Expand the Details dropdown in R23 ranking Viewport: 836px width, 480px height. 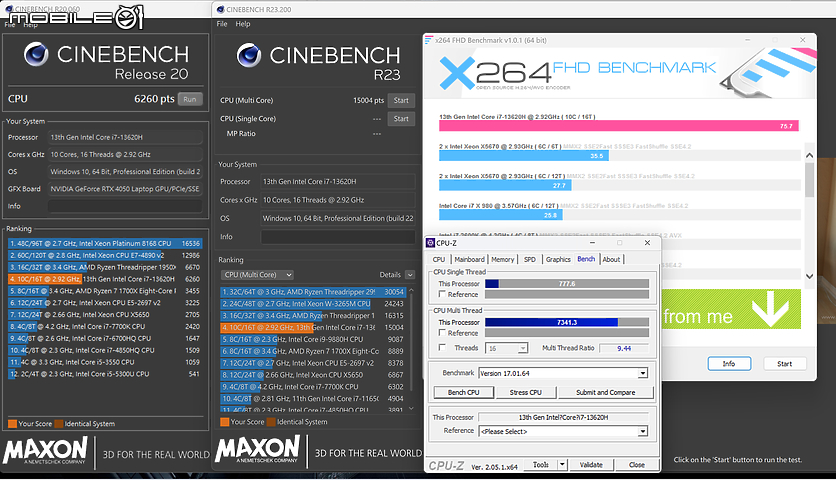click(410, 275)
